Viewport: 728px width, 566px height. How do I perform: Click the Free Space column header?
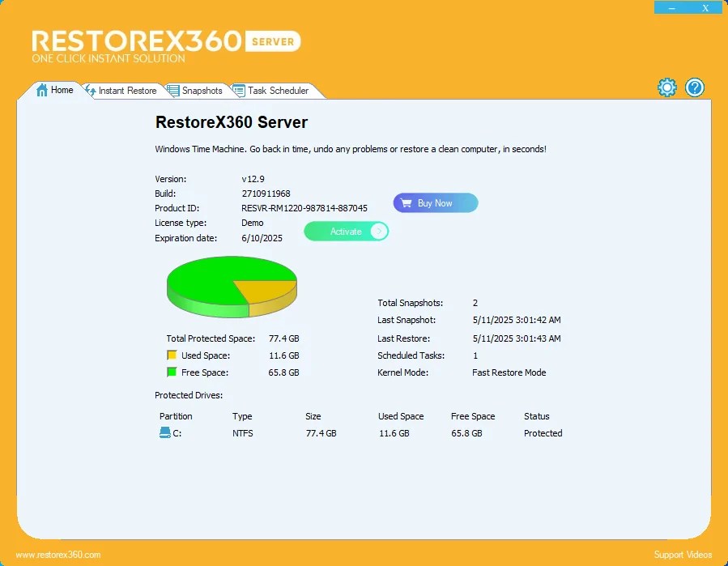(x=473, y=416)
